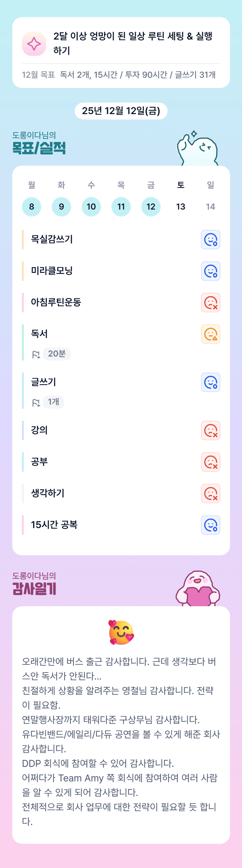242x868 pixels.
Task: Toggle 미라클모닝 status face icon
Action: [210, 271]
